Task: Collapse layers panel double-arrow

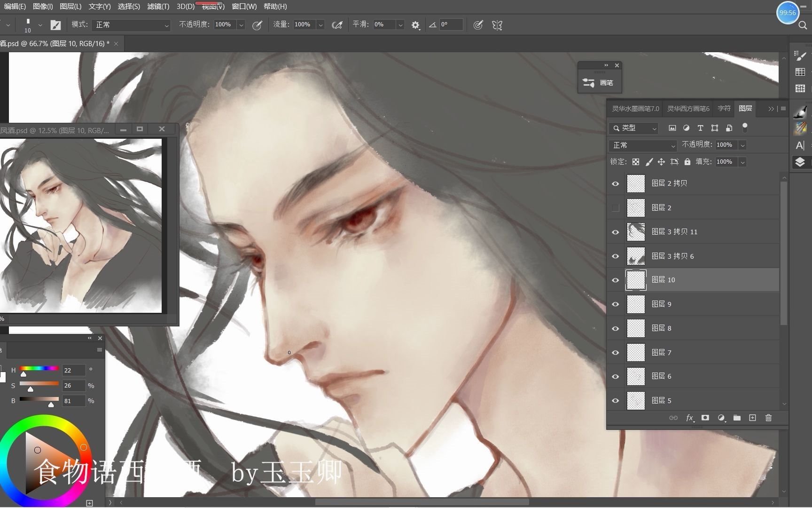Action: click(x=771, y=109)
